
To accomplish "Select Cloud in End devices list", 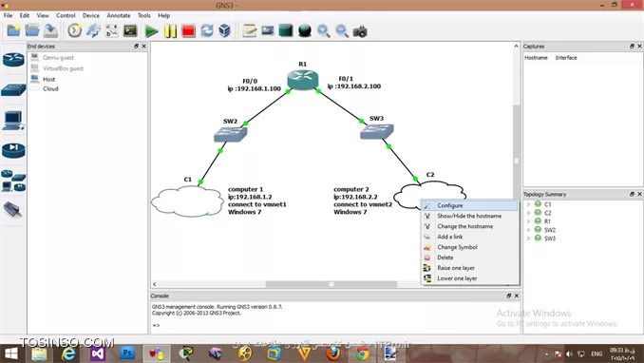I will click(50, 88).
